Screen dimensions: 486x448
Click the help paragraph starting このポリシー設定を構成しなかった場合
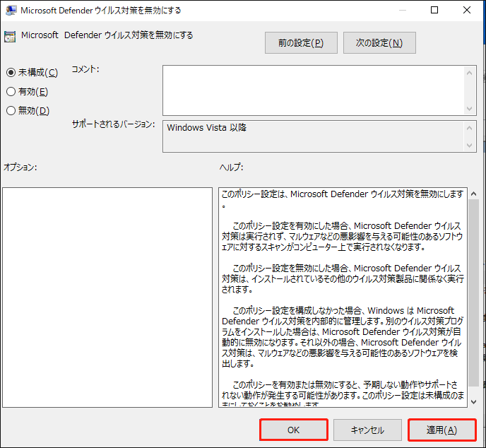coord(342,337)
